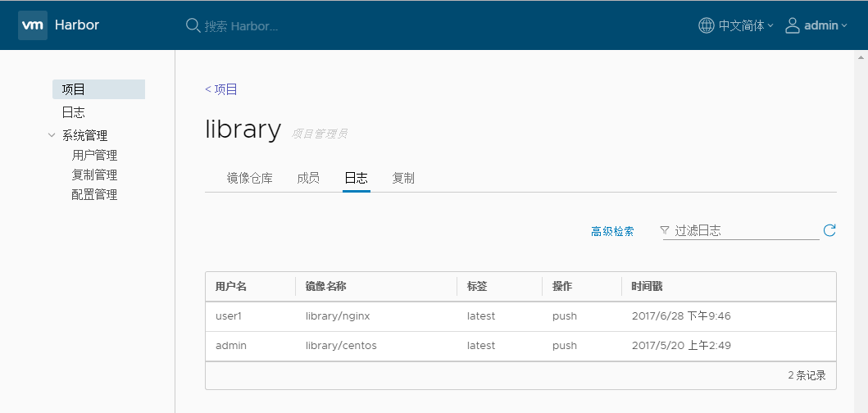Click the 项目管理员 role label
The height and width of the screenshot is (413, 868).
pos(320,134)
